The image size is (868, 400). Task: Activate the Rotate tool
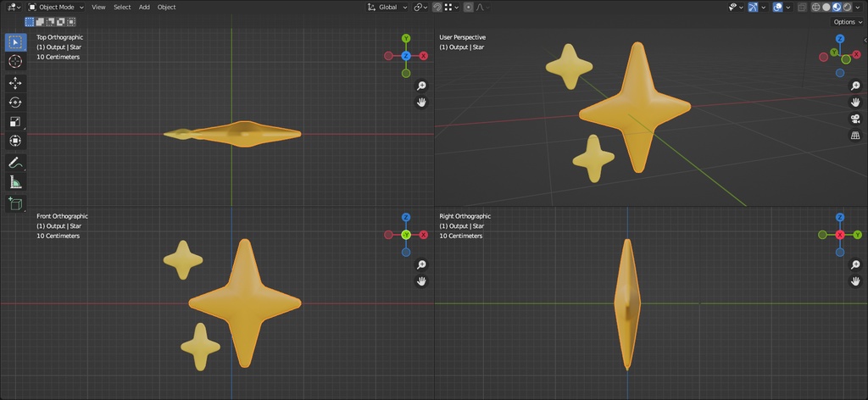[15, 103]
